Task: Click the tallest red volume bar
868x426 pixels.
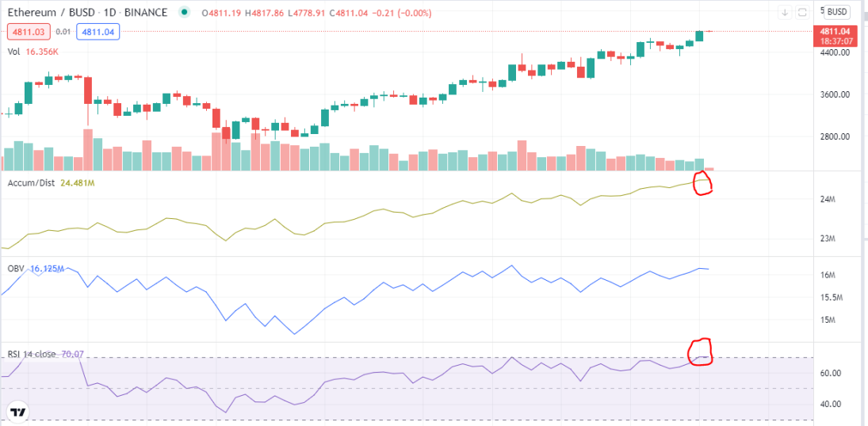Action: [x=87, y=150]
